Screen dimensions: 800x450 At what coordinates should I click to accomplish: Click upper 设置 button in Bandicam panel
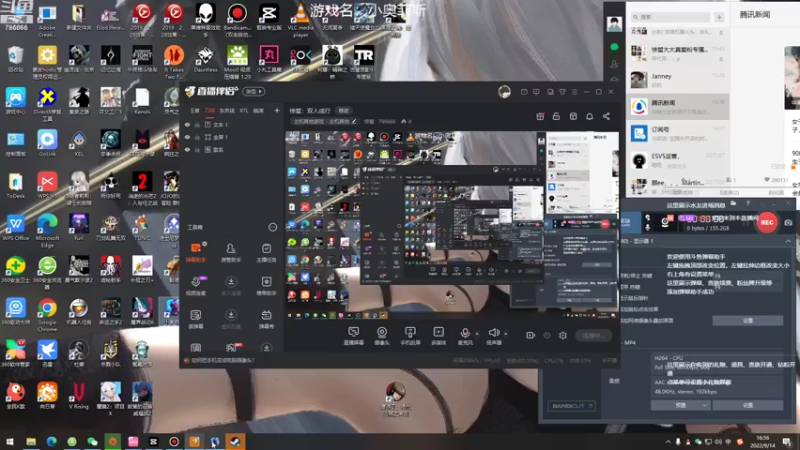point(747,320)
